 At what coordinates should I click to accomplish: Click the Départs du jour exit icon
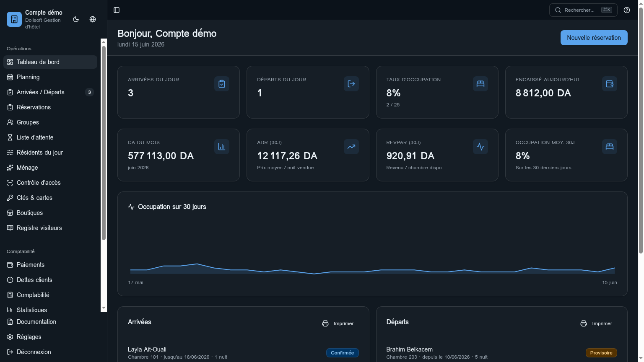[351, 84]
